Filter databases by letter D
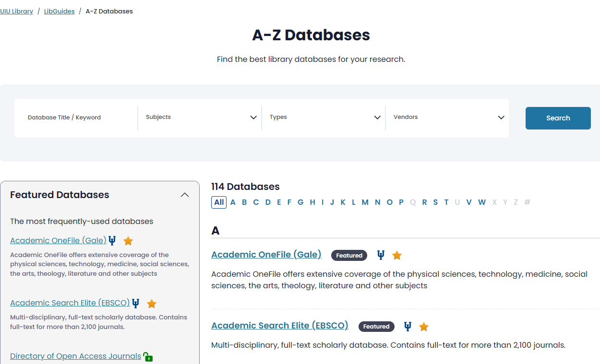Image resolution: width=600 pixels, height=364 pixels. point(268,202)
